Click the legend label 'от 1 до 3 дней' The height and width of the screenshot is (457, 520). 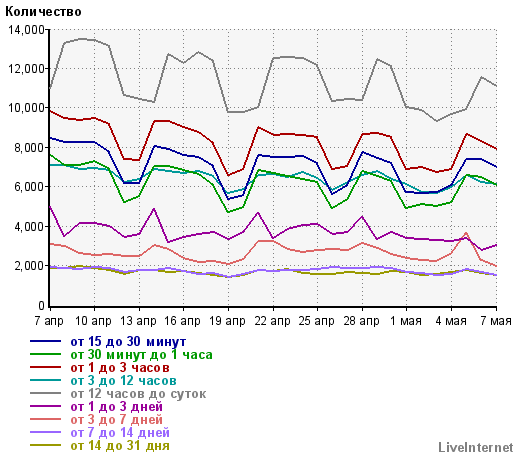pos(116,407)
